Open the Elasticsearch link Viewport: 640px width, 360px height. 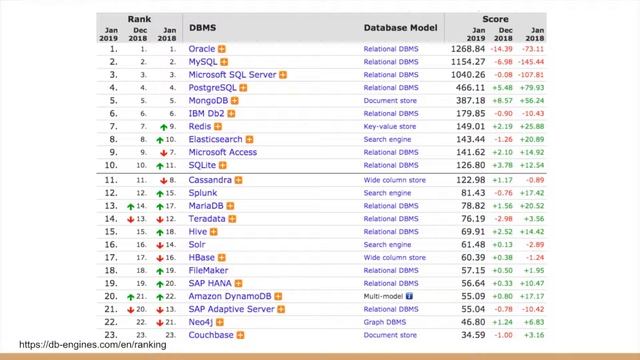pyautogui.click(x=216, y=140)
